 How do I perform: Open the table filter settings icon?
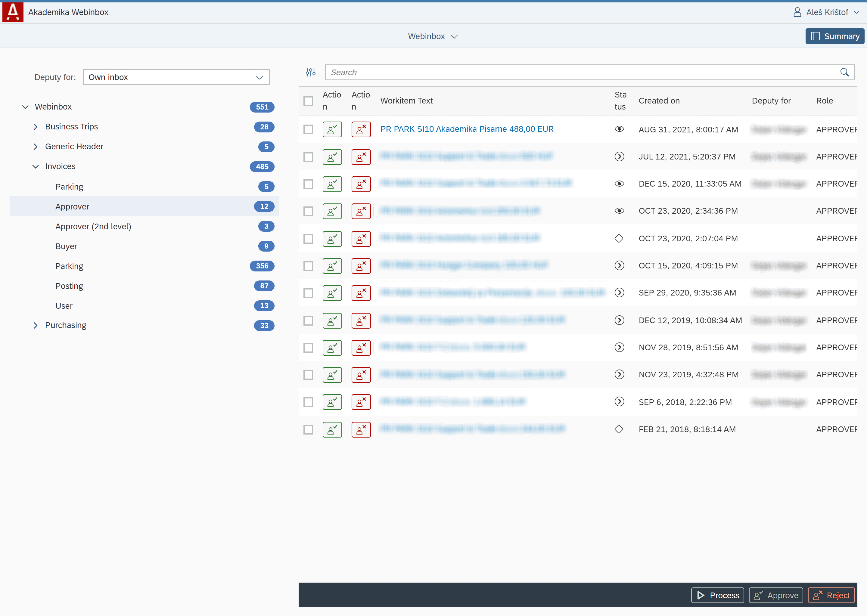[310, 72]
